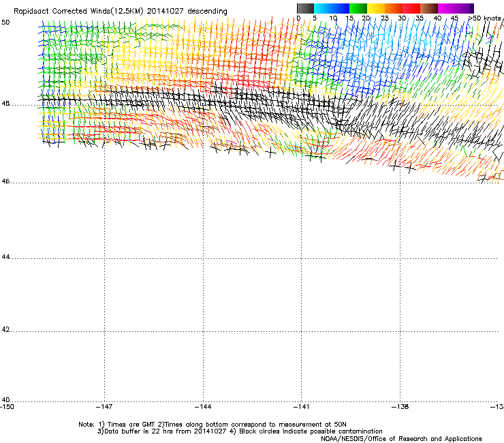Select the purple 45-50 knots legend segment

pos(464,8)
